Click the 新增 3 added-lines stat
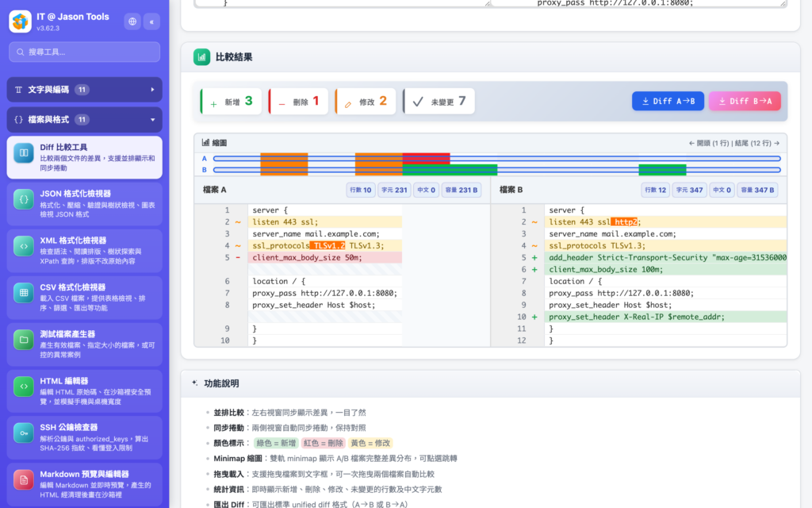The width and height of the screenshot is (812, 508). pos(231,101)
